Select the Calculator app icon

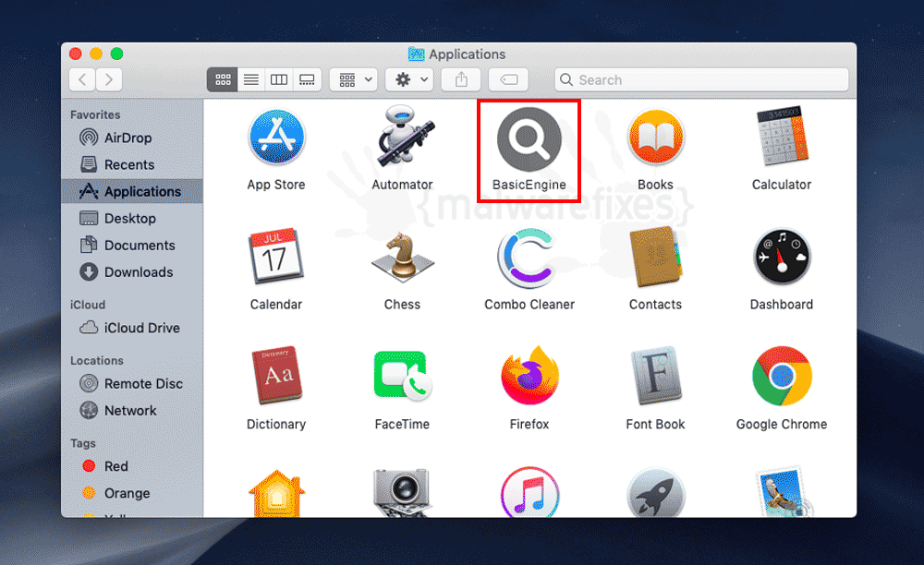click(x=782, y=137)
